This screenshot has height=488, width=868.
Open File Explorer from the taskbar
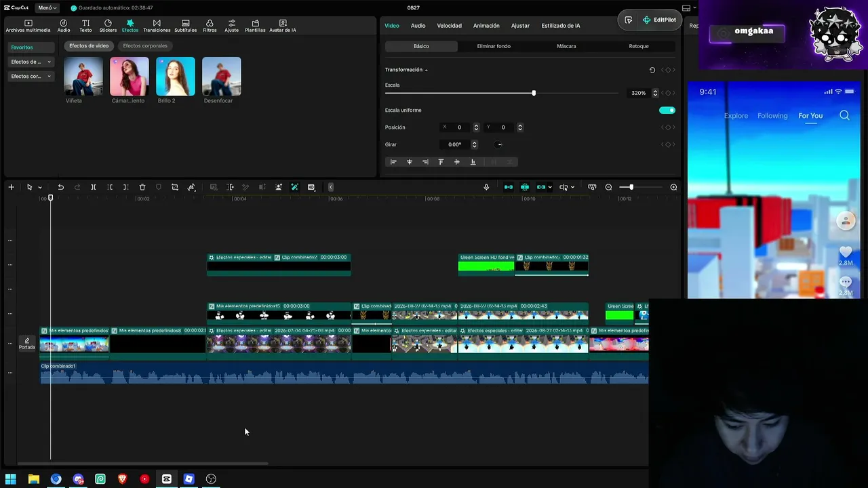pos(33,479)
